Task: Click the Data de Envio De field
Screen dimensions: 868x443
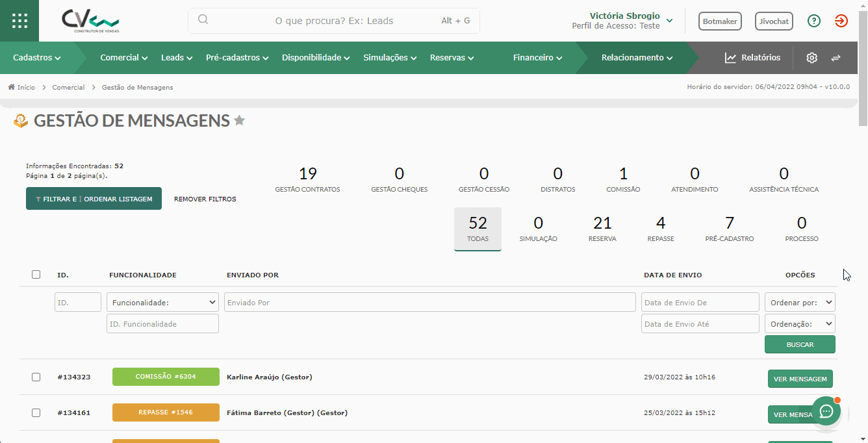Action: (x=700, y=302)
